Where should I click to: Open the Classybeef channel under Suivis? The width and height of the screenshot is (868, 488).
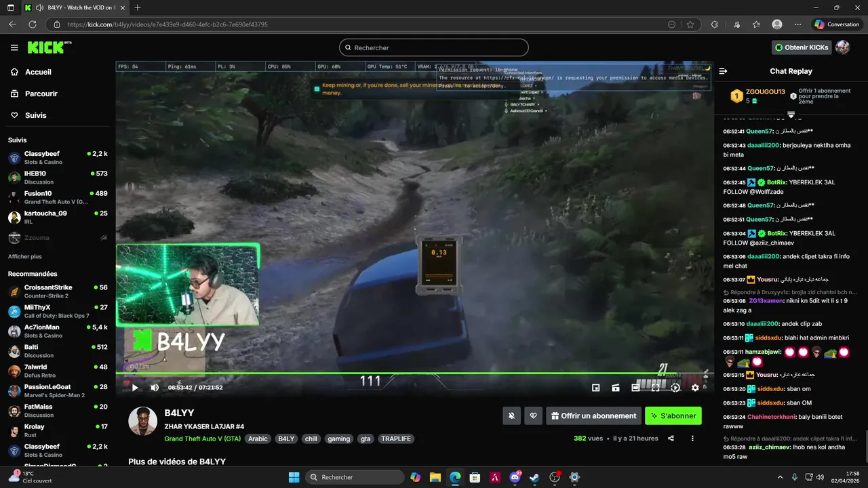(x=58, y=158)
